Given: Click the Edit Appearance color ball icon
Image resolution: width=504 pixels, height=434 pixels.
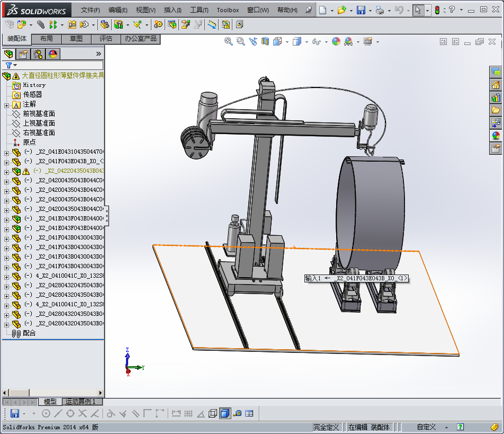Looking at the screenshot, I should [336, 41].
